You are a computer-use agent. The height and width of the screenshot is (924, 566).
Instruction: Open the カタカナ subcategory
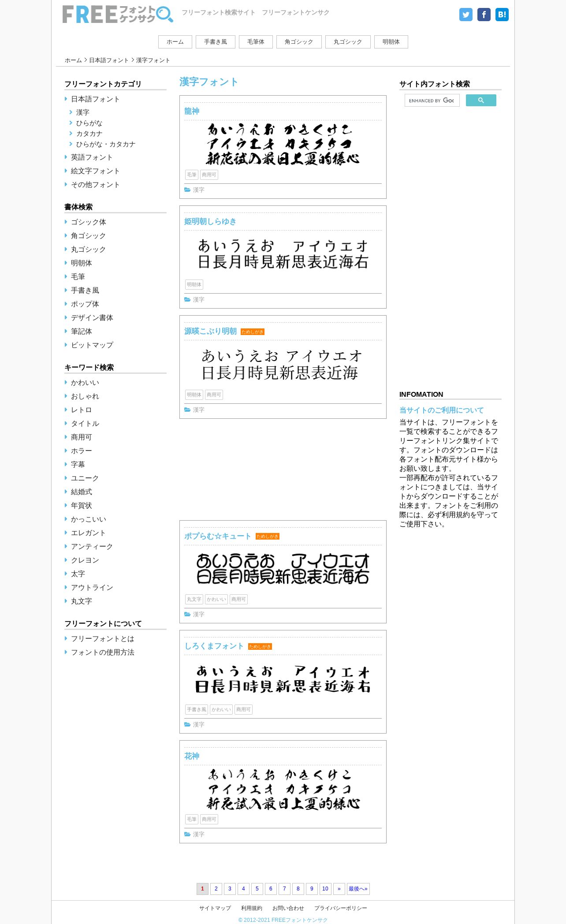[89, 134]
